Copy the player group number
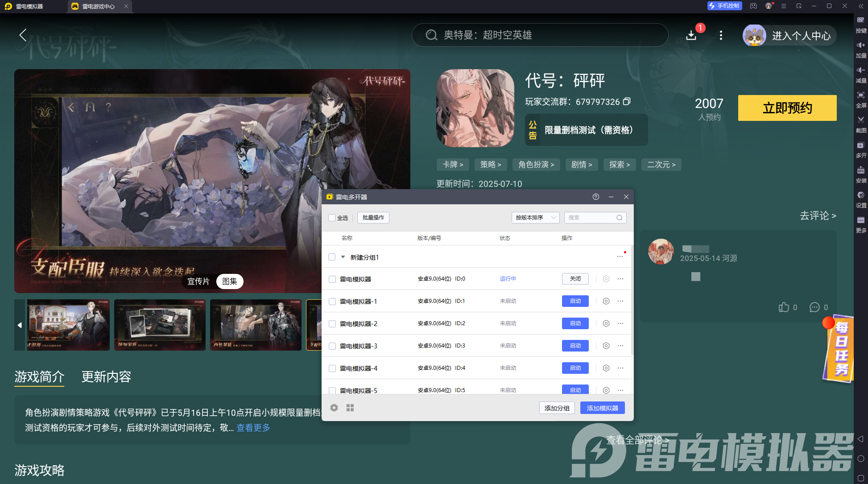 627,102
